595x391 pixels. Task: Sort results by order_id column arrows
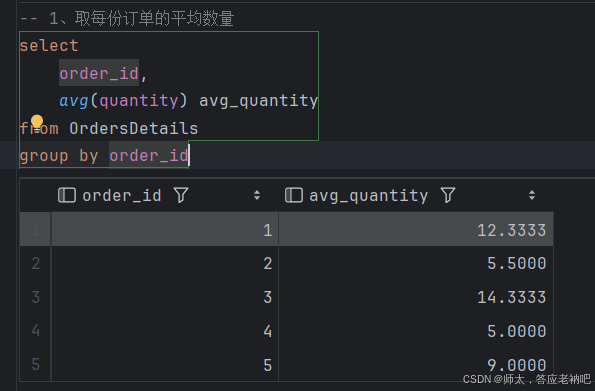257,195
